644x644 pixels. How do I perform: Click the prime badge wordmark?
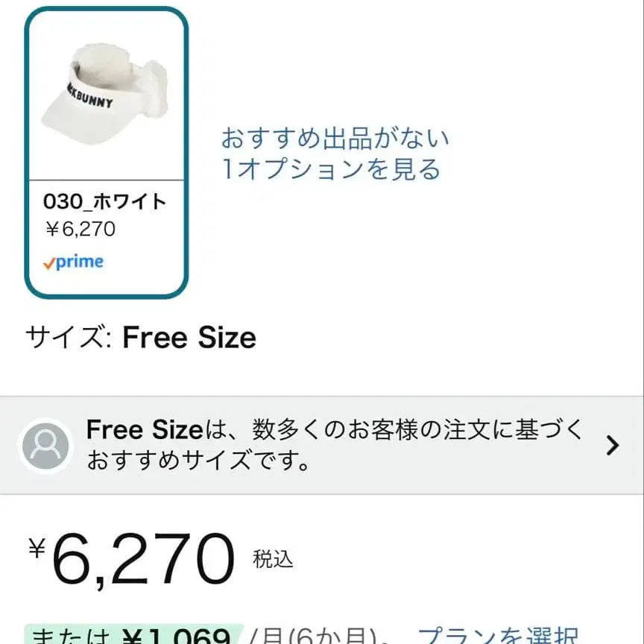click(x=80, y=262)
